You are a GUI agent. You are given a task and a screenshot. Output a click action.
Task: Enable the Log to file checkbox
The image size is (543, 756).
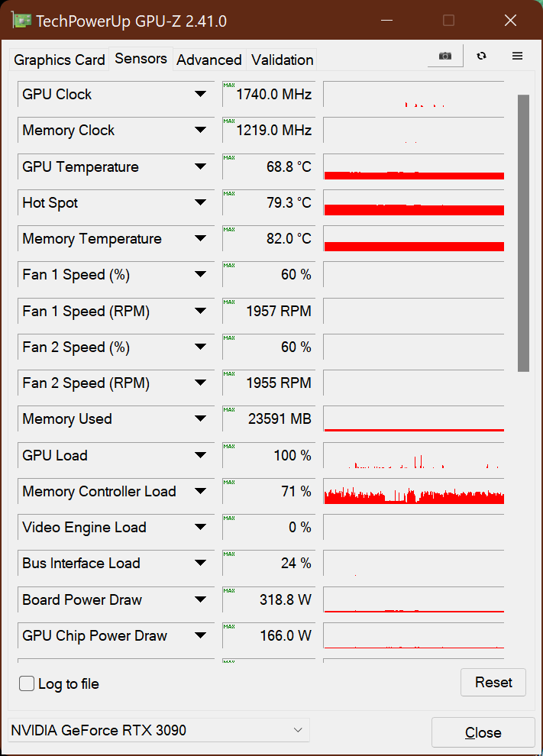pos(27,683)
